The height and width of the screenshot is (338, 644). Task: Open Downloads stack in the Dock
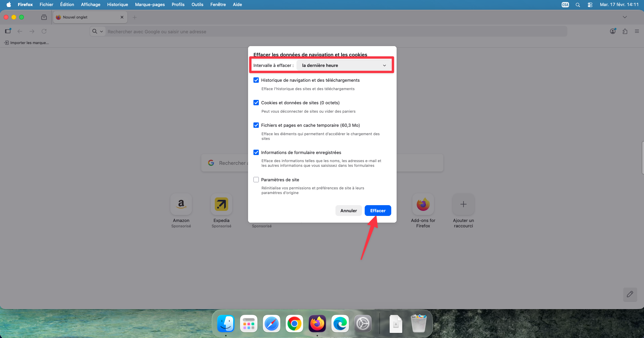[x=396, y=324]
